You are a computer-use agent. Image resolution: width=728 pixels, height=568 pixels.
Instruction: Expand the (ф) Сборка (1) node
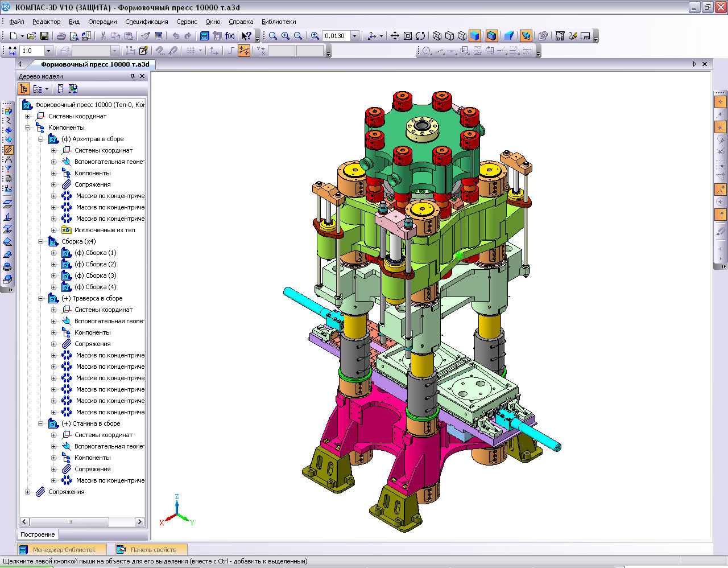pyautogui.click(x=53, y=253)
